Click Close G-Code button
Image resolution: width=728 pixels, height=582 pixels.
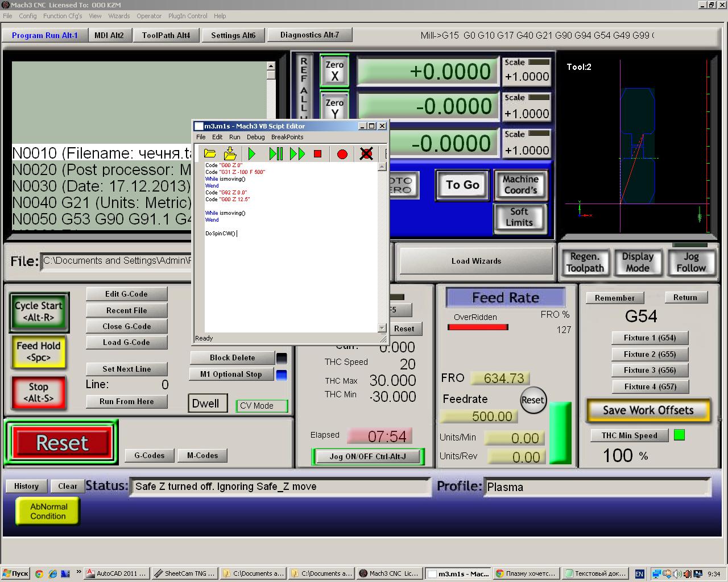(x=127, y=326)
